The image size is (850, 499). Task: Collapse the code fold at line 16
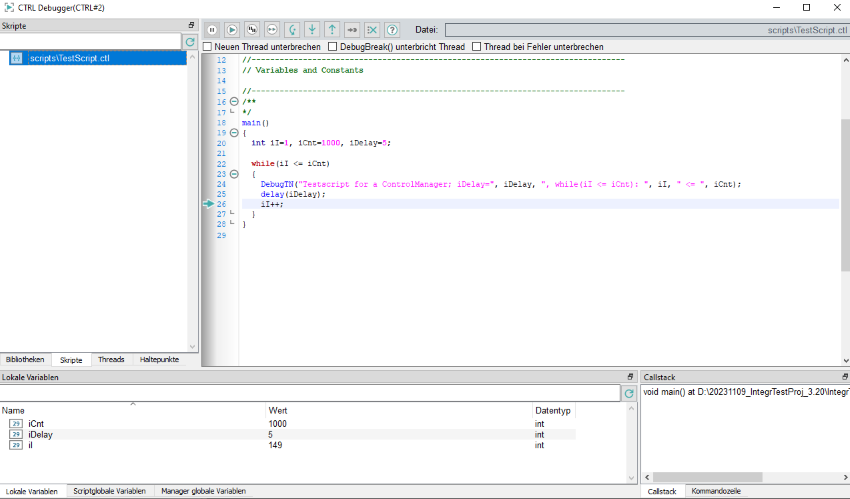[x=234, y=102]
